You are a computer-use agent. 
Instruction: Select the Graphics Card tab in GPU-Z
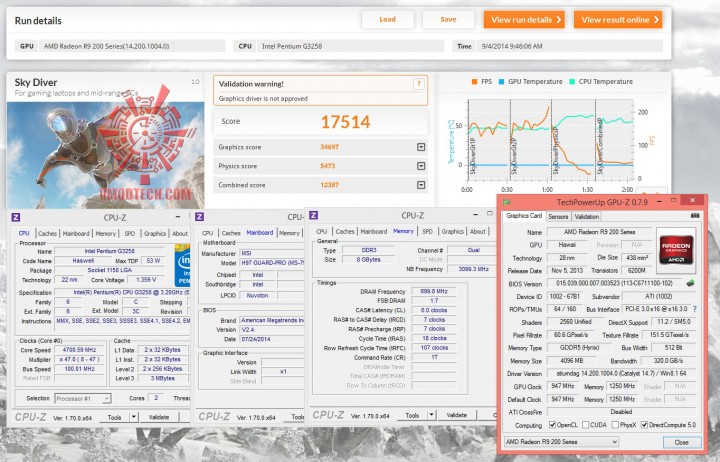[x=524, y=215]
